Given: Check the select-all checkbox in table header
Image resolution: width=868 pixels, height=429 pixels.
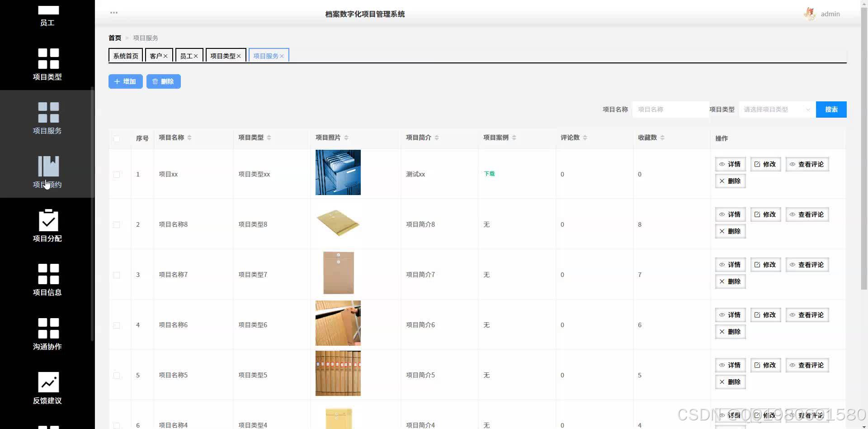Looking at the screenshot, I should tap(117, 139).
